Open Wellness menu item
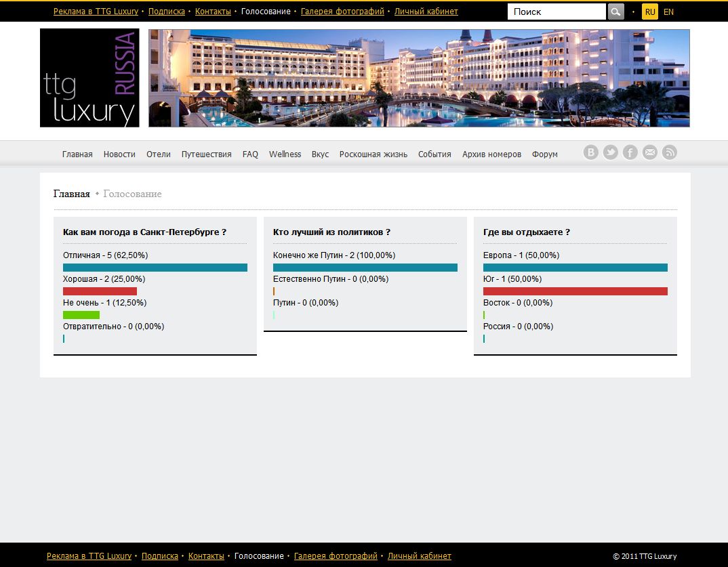728x567 pixels. [285, 154]
